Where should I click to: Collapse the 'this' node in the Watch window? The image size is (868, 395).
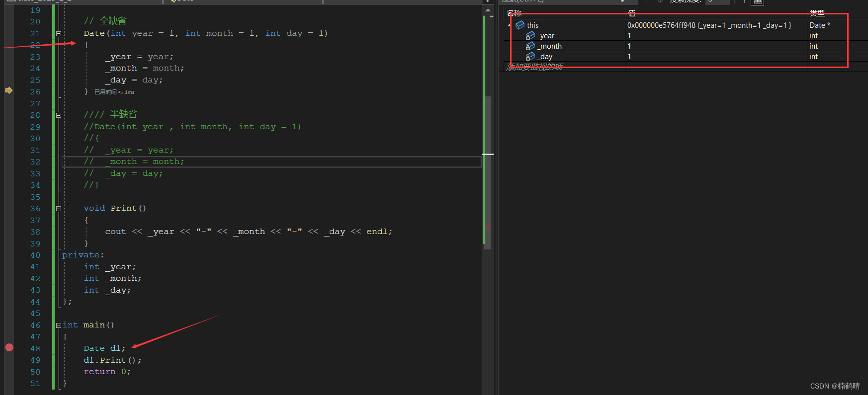coord(509,25)
